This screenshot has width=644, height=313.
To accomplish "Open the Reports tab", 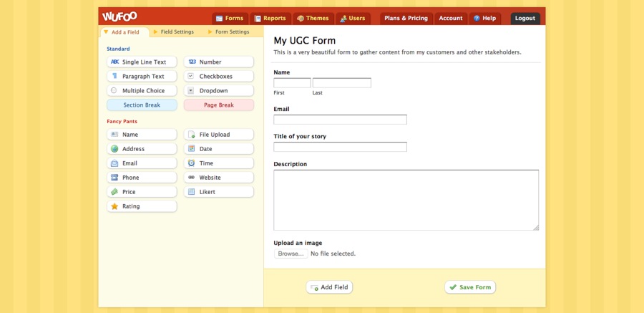I will click(x=270, y=19).
